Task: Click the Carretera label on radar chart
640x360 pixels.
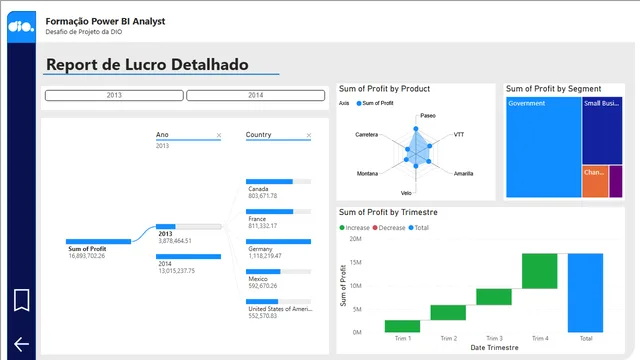Action: coord(367,134)
